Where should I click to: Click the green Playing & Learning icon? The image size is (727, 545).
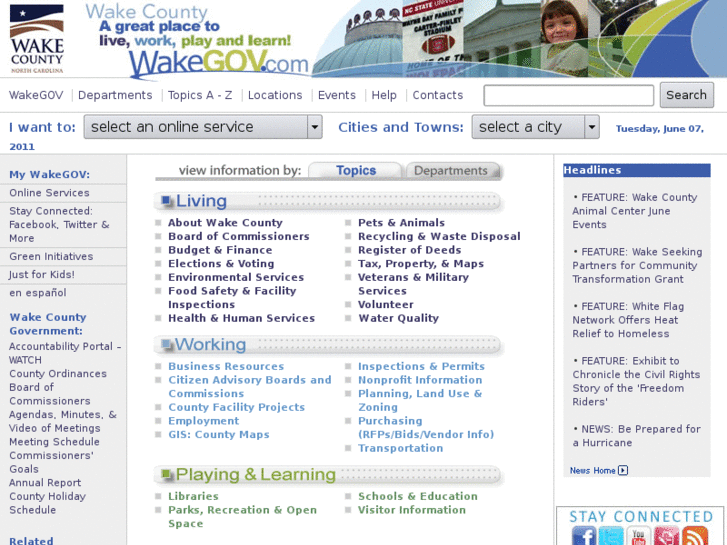(166, 474)
